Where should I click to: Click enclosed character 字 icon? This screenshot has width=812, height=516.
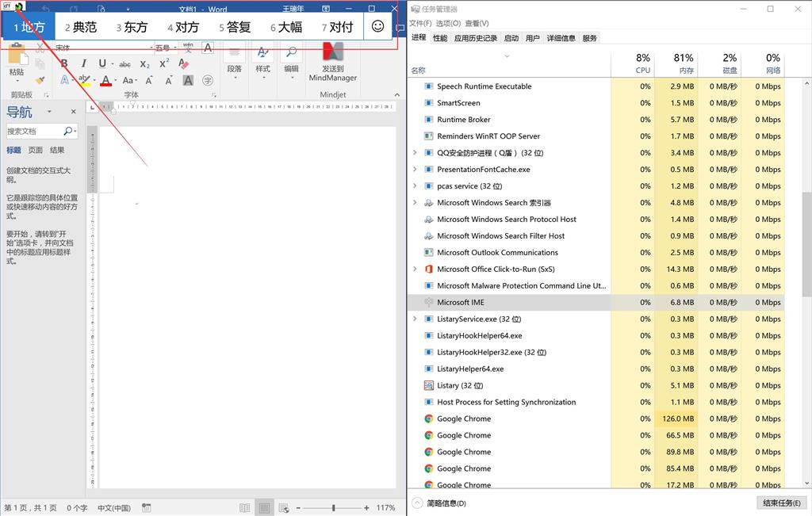coord(208,80)
